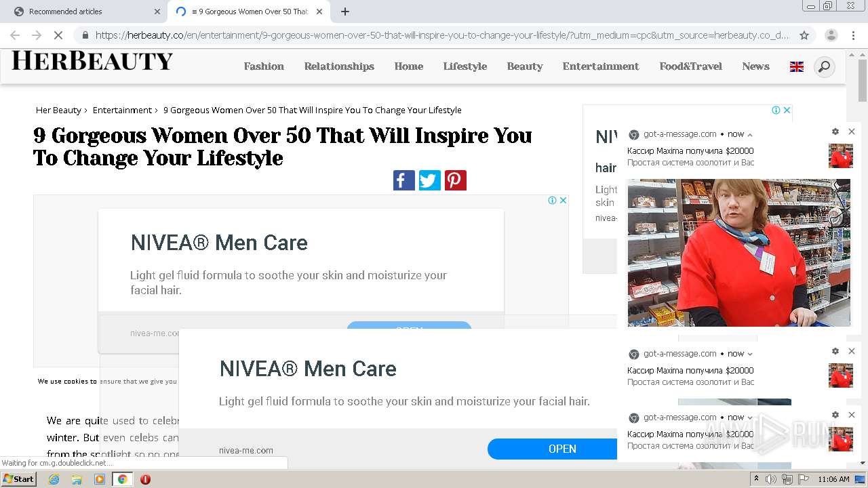Open settings gear on first notification
This screenshot has width=868, height=488.
coord(835,131)
